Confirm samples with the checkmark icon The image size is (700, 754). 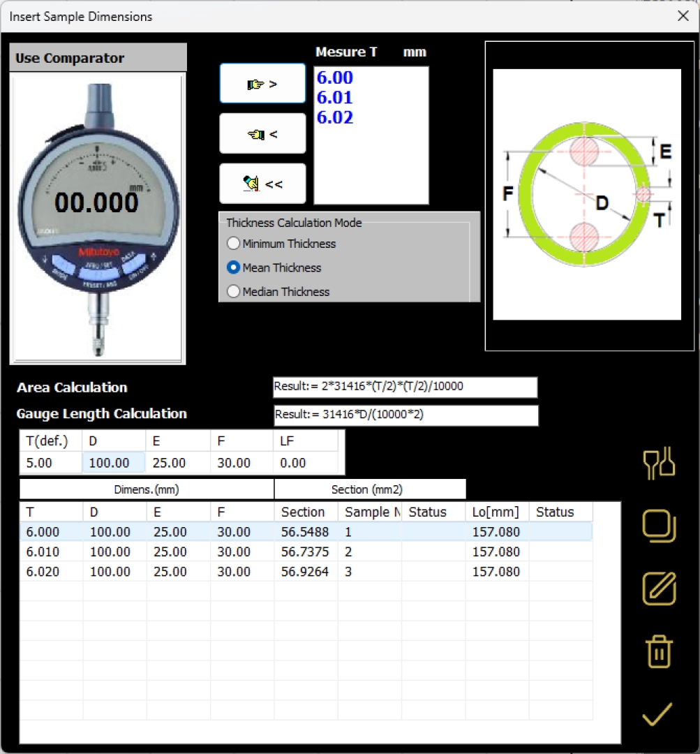tap(657, 714)
